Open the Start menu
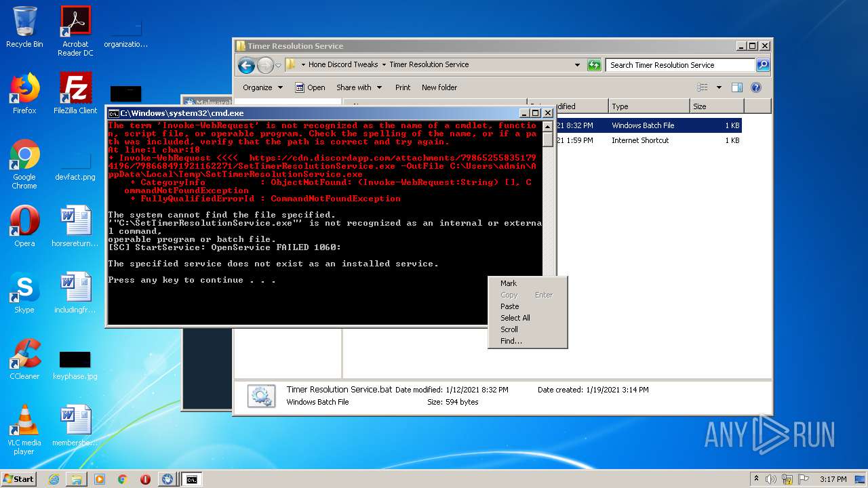This screenshot has width=868, height=488. 18,479
